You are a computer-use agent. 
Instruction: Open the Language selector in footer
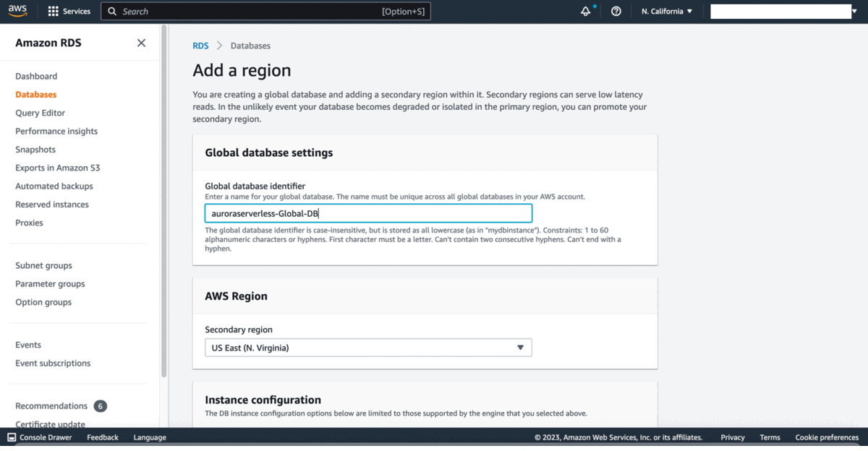coord(150,437)
